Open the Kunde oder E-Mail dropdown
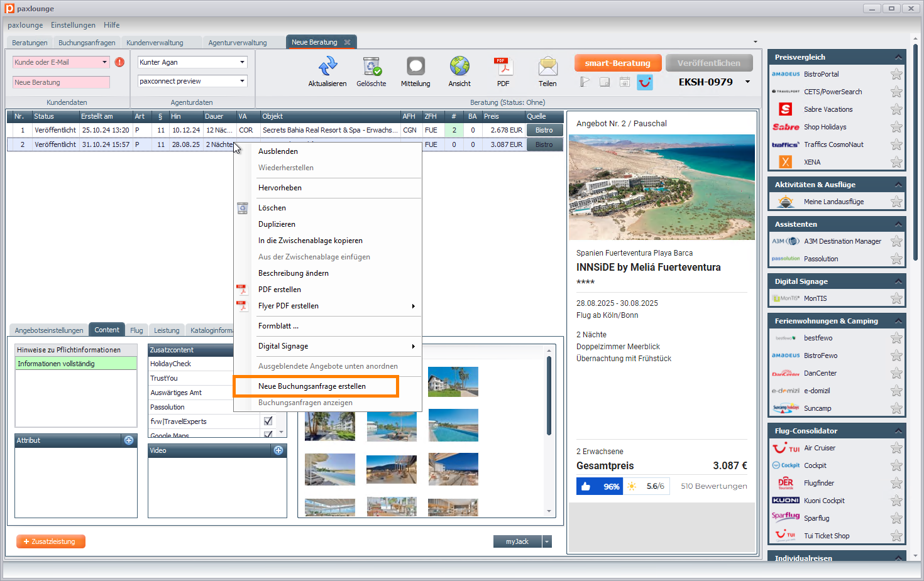Viewport: 924px width, 581px height. point(104,62)
